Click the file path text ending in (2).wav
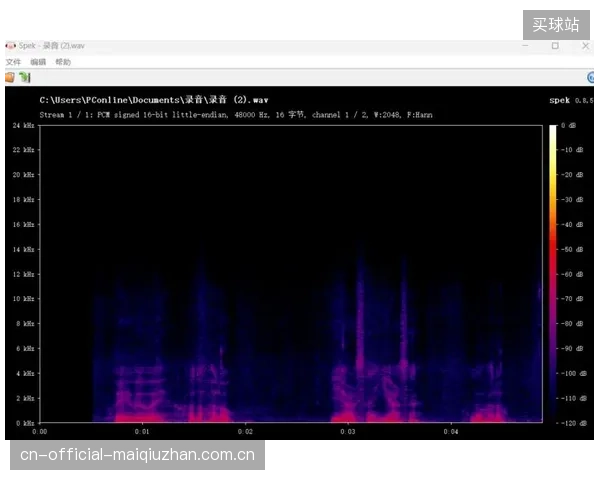The width and height of the screenshot is (600, 480). coord(154,100)
